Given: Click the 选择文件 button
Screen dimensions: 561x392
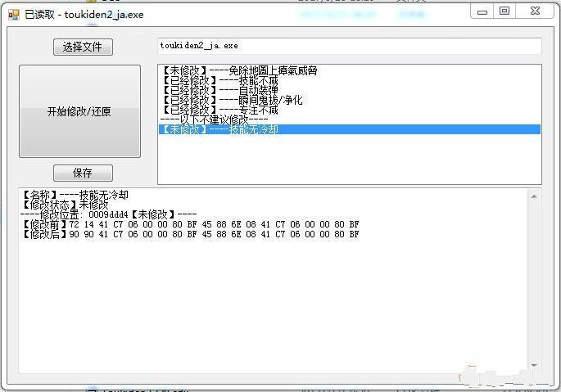Looking at the screenshot, I should point(83,47).
